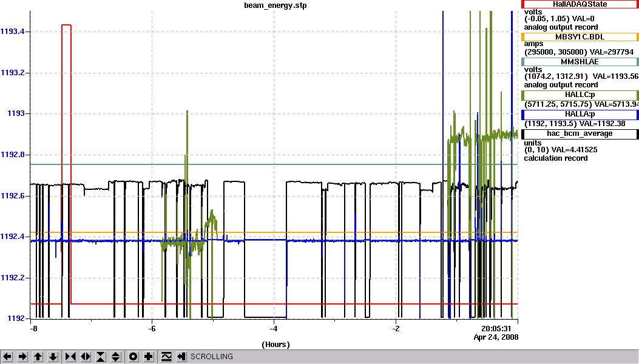Select the HallADAQState legend entry
Screen dimensions: 639x364
coord(580,4)
